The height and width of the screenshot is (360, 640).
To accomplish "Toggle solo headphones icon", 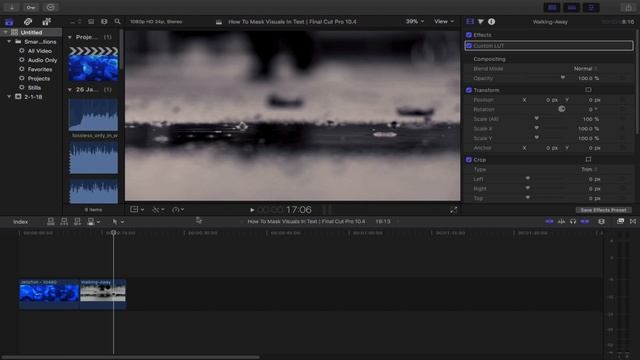I will pos(573,221).
